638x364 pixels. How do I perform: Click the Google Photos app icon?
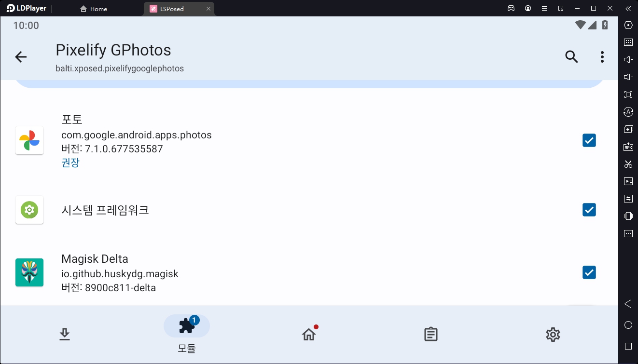coord(29,140)
